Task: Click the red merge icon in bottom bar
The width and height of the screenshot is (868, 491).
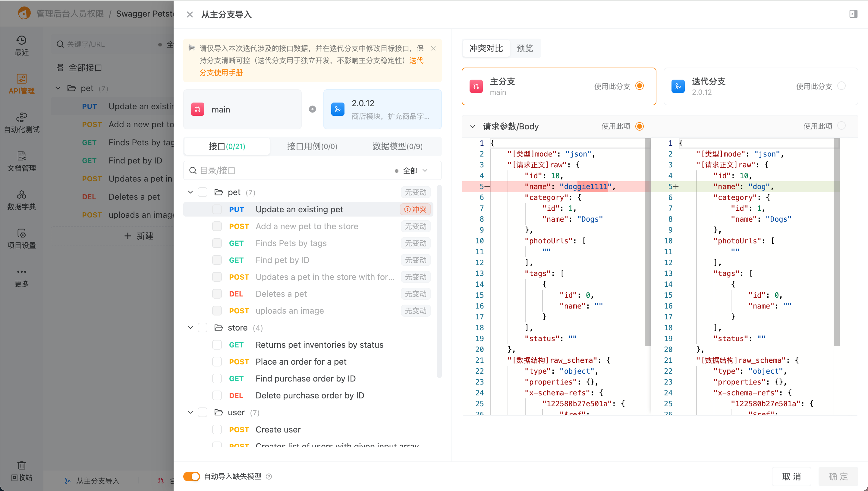Action: (161, 480)
